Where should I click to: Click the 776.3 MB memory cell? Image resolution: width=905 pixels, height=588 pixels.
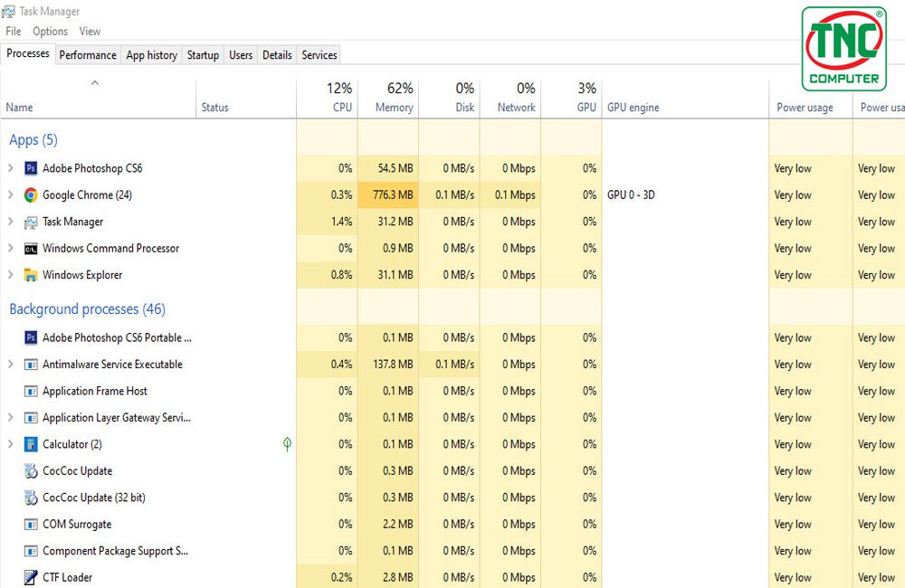tap(388, 195)
